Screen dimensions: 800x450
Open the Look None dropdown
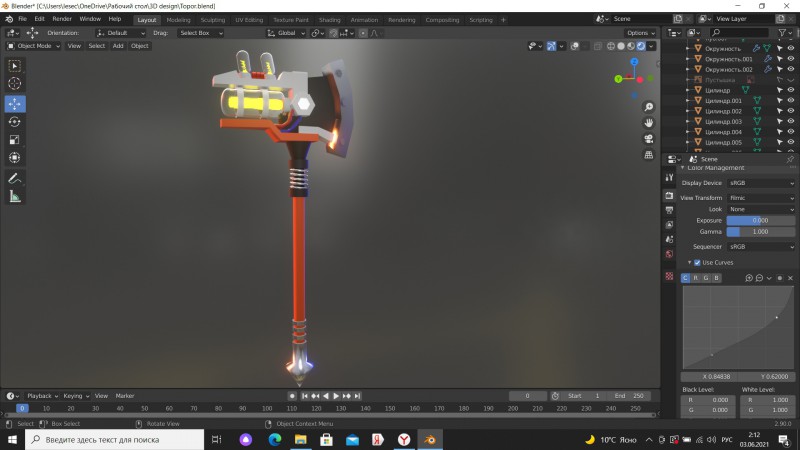[761, 209]
